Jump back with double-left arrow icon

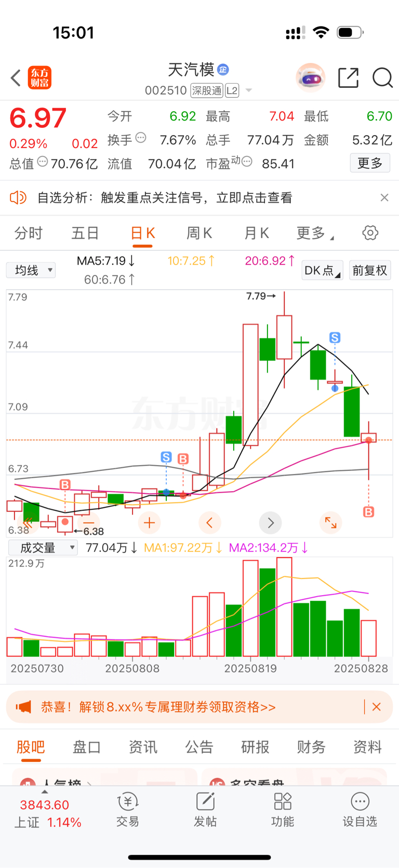[28, 523]
